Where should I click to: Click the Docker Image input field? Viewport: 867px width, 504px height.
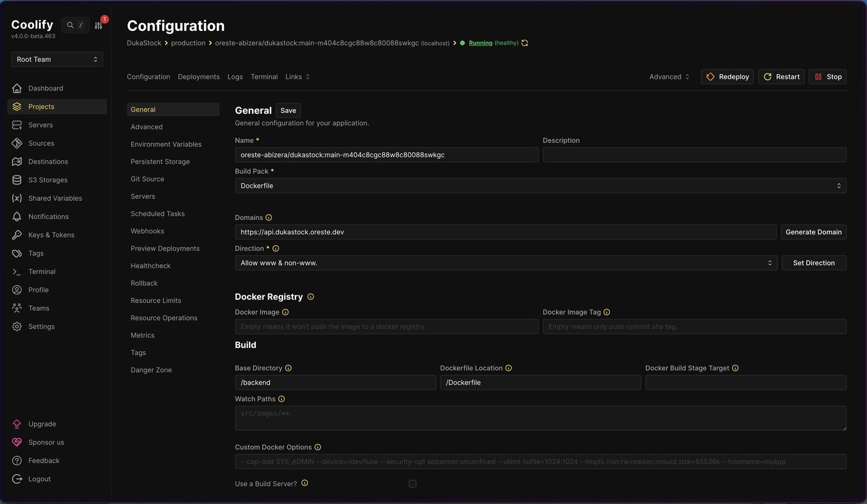(x=386, y=326)
